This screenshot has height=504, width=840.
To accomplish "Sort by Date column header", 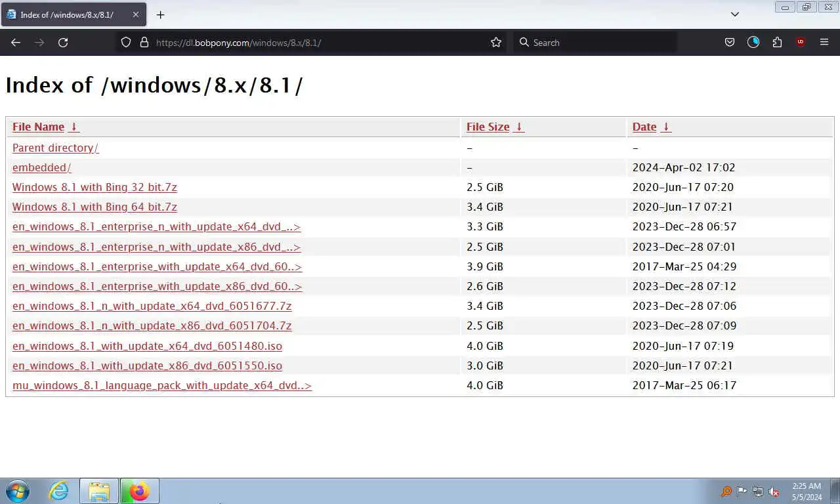I will point(644,127).
